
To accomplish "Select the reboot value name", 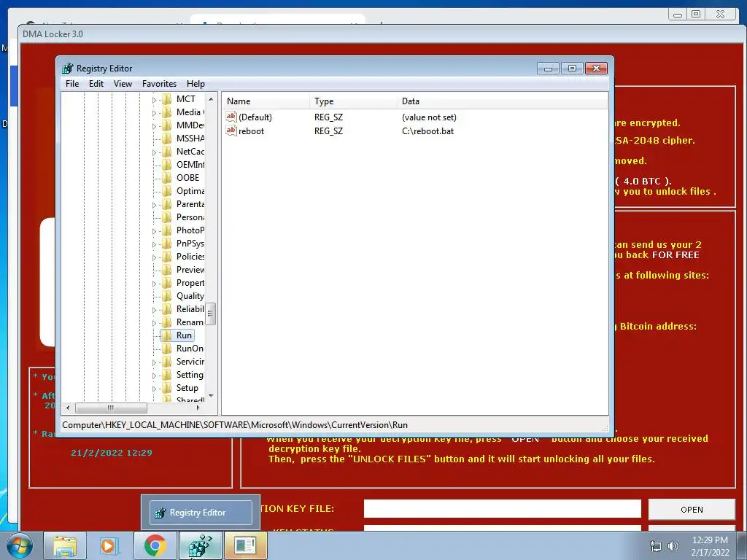I will pyautogui.click(x=251, y=131).
